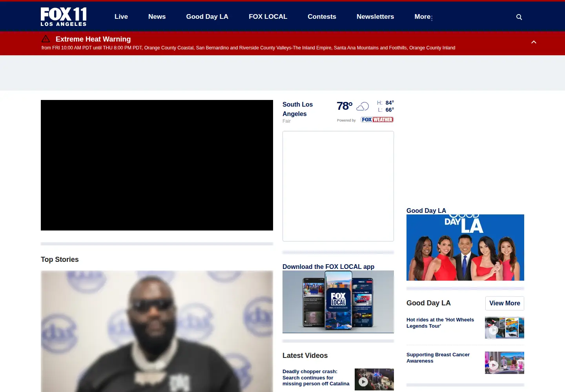Image resolution: width=565 pixels, height=392 pixels.
Task: Open the Top Stories featured photo
Action: click(x=157, y=331)
